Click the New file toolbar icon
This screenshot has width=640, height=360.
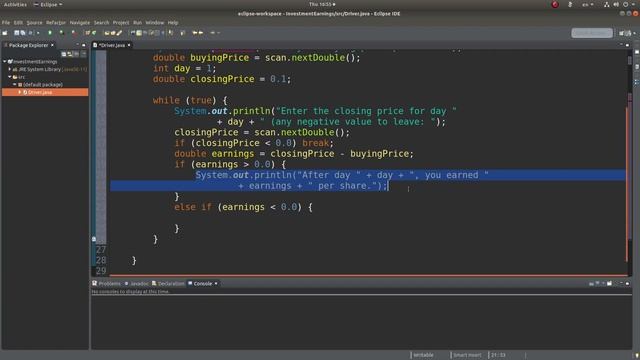click(5, 33)
